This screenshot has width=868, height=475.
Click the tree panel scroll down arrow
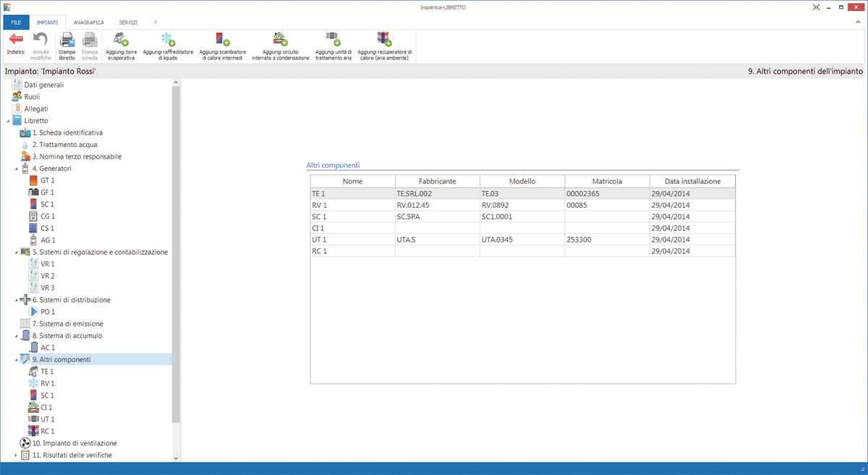175,458
